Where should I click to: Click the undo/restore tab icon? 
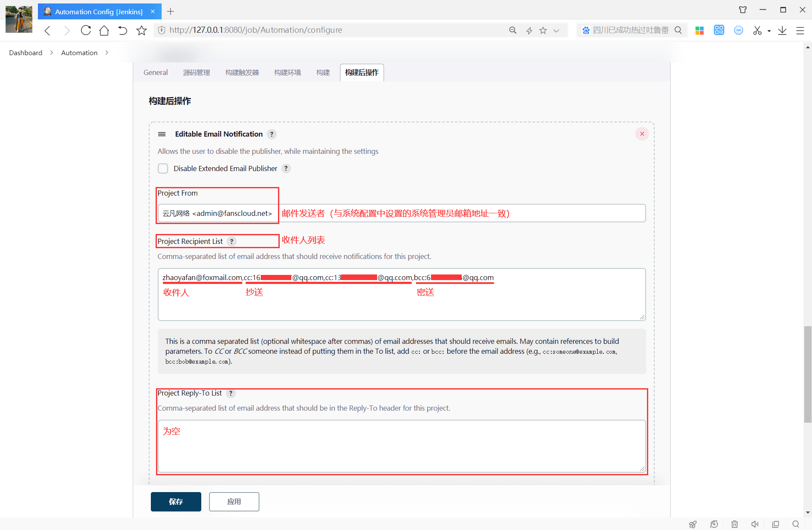[x=123, y=30]
